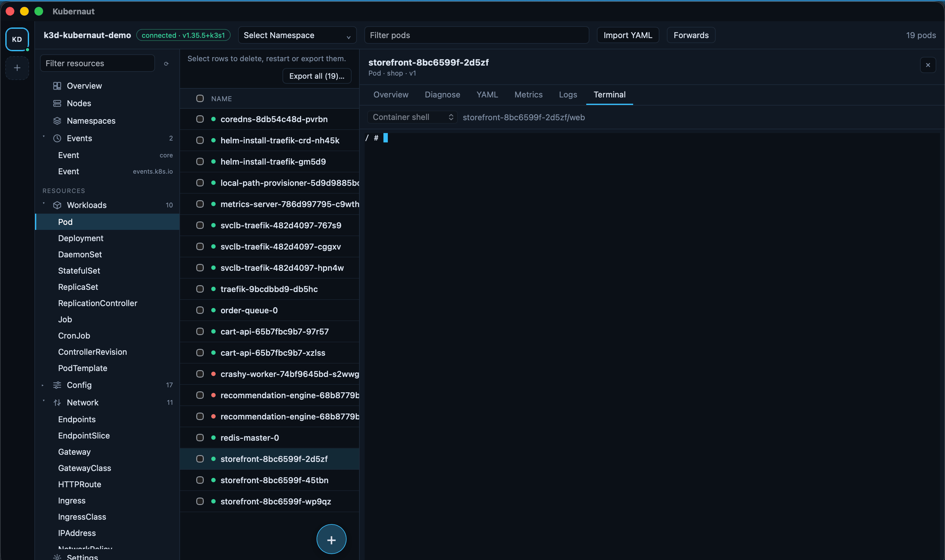This screenshot has height=560, width=945.
Task: Click the connected v1.35.5+k3s1 badge
Action: click(x=183, y=35)
